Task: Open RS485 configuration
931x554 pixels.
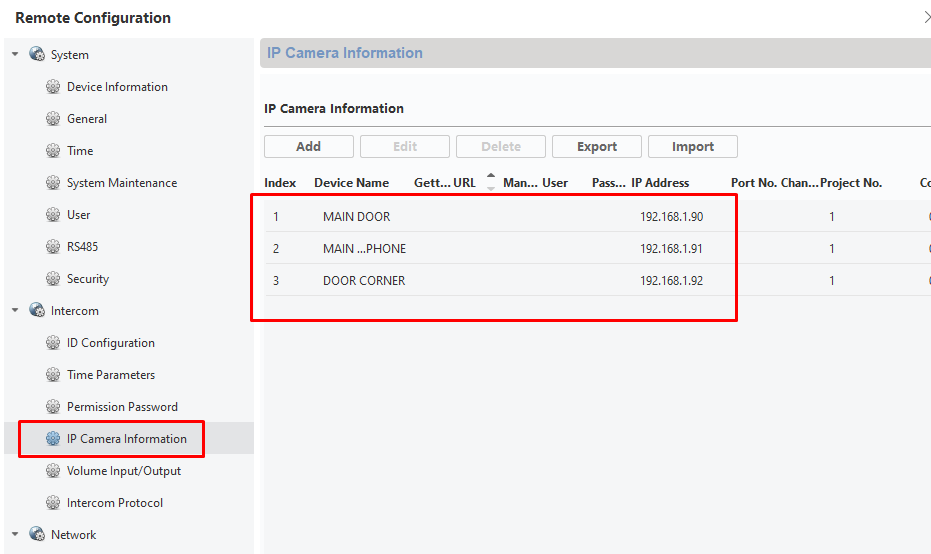Action: pyautogui.click(x=82, y=246)
